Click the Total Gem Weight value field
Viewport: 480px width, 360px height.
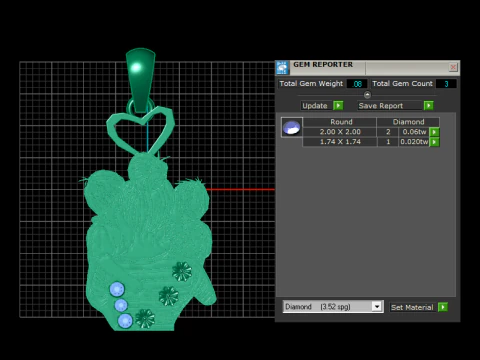click(357, 84)
